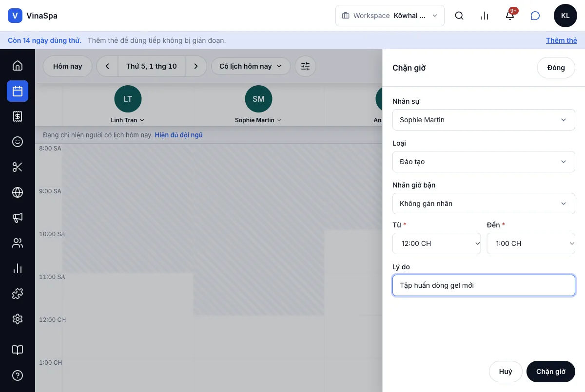Click the Thêm thẻ link
The height and width of the screenshot is (392, 585).
click(x=562, y=40)
